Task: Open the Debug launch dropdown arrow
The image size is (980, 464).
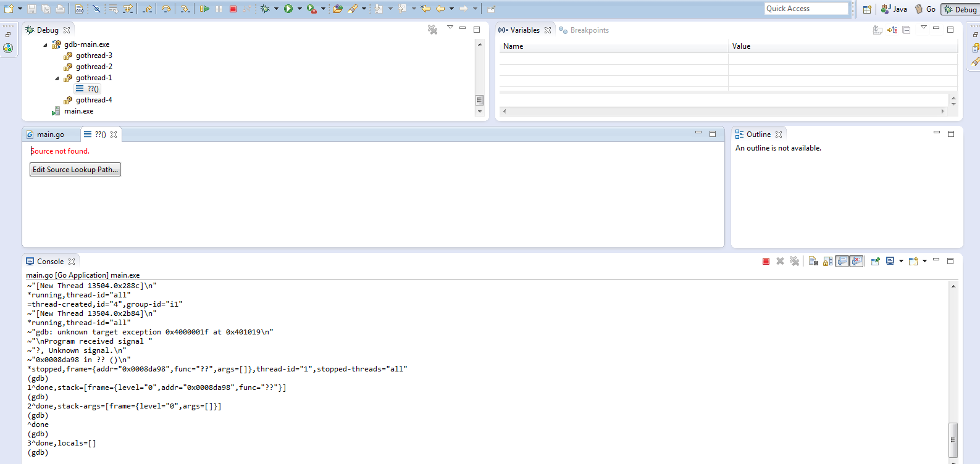Action: [x=276, y=9]
